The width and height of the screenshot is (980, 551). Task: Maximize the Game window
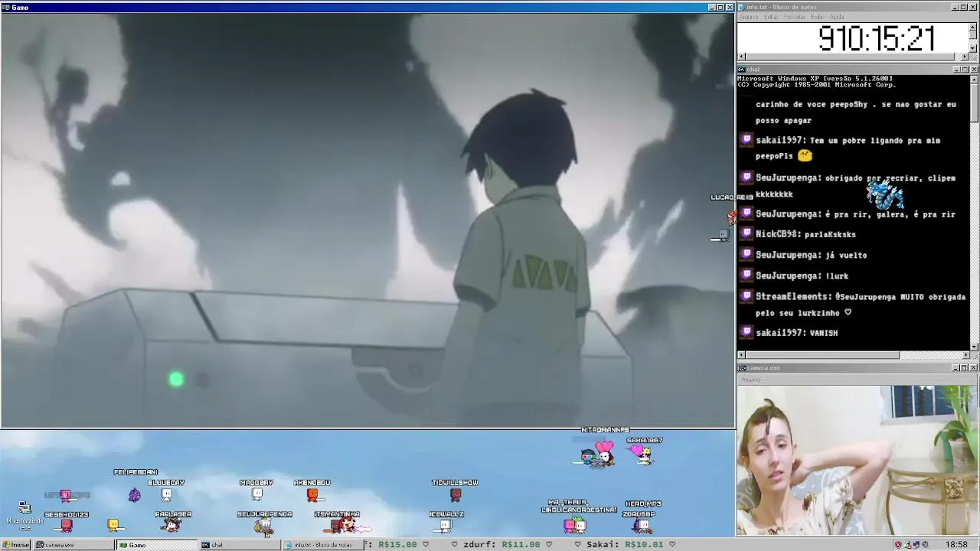720,7
